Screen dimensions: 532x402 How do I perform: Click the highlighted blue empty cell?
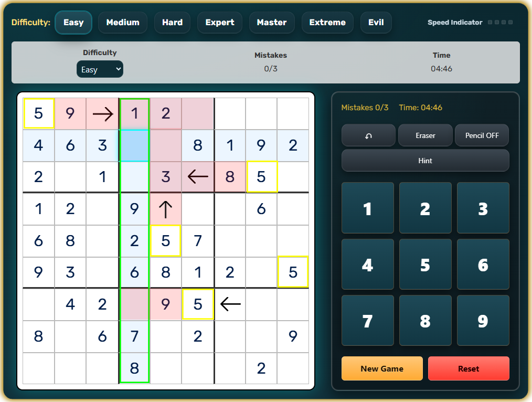(134, 145)
